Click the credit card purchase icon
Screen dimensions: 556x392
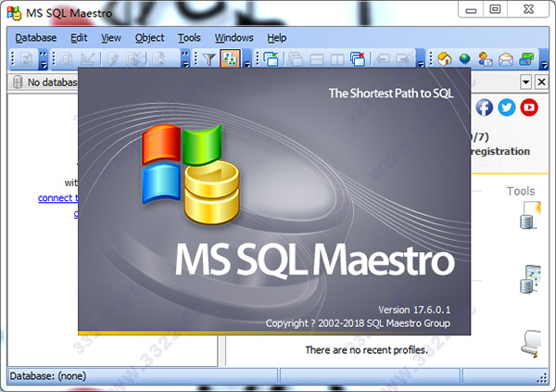(526, 59)
